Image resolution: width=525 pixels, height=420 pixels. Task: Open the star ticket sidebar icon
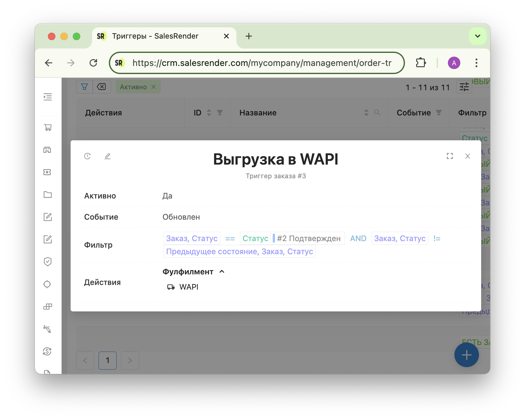[x=48, y=172]
